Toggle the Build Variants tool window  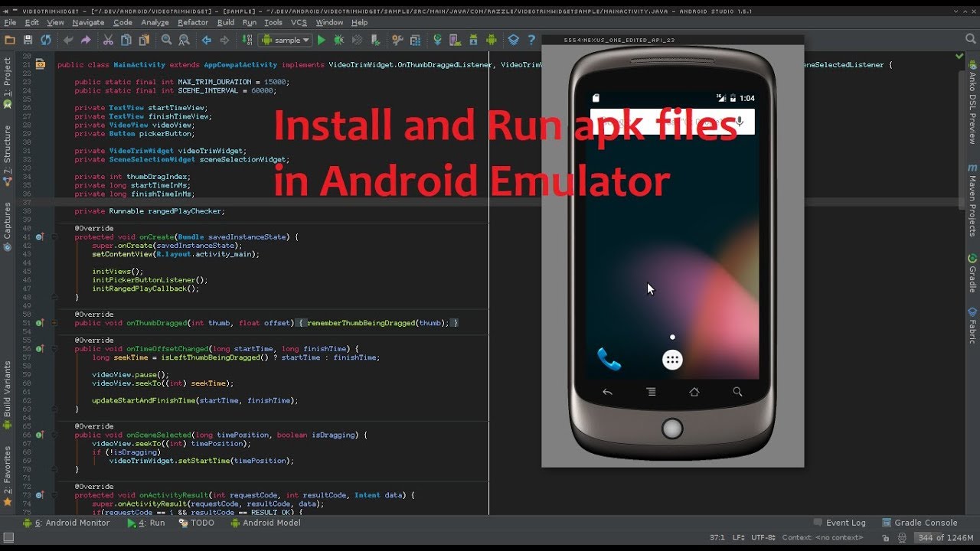coord(8,395)
